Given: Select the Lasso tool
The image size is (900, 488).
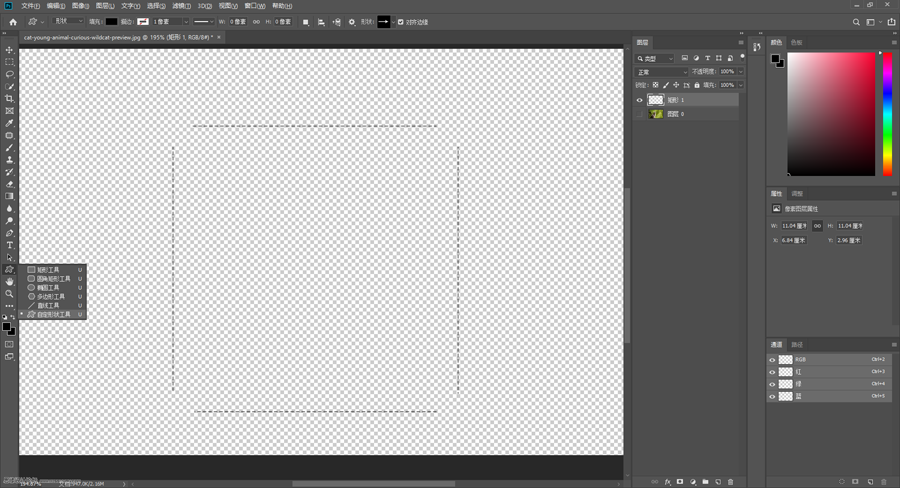Looking at the screenshot, I should [10, 74].
